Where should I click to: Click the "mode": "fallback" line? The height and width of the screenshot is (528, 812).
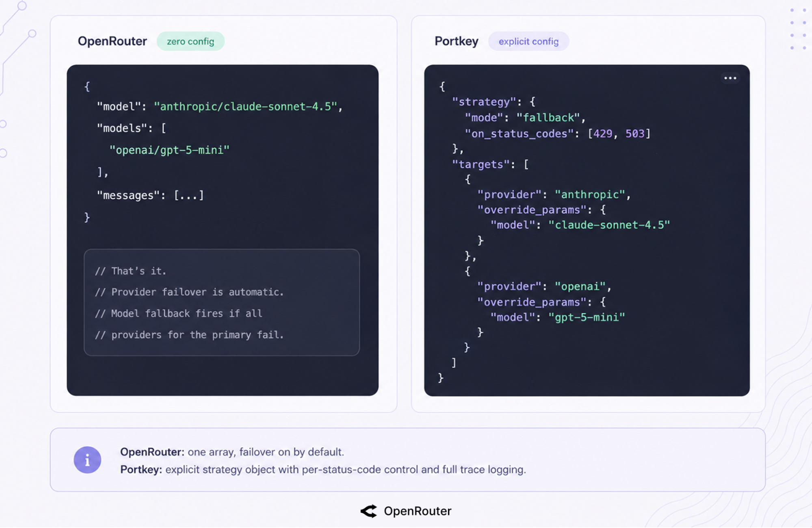coord(525,118)
